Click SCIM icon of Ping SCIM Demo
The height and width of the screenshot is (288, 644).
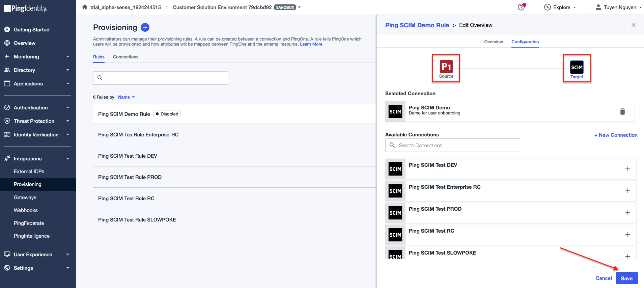pyautogui.click(x=395, y=111)
